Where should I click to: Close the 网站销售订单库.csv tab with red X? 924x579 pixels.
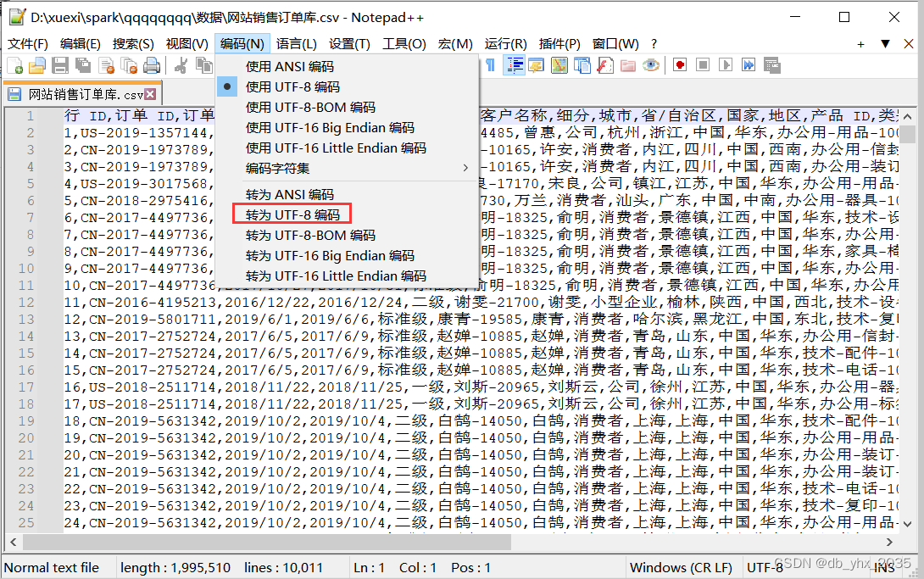click(x=150, y=94)
